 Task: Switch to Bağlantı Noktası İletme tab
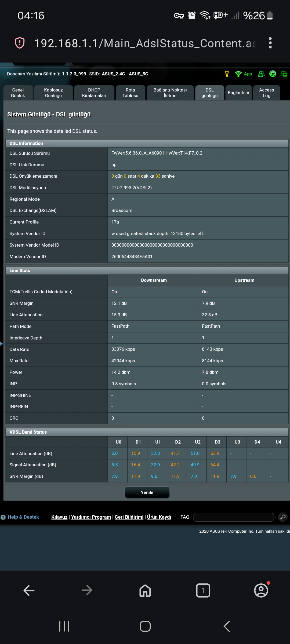(x=170, y=93)
